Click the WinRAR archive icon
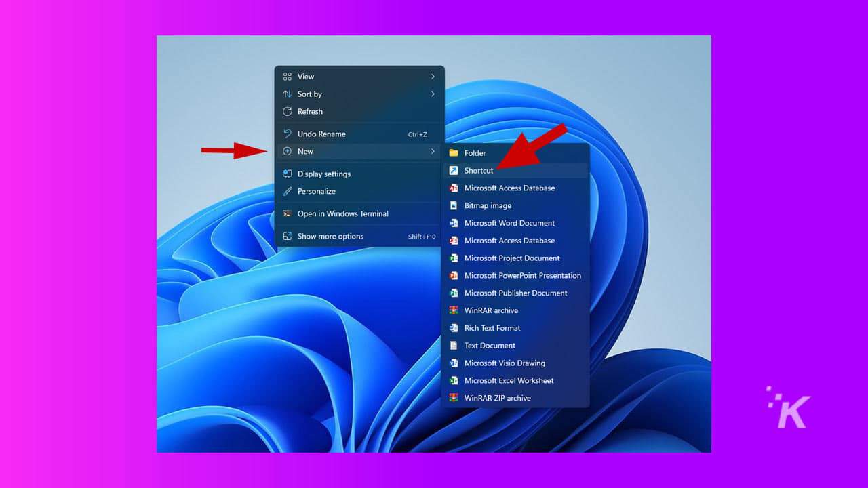This screenshot has width=868, height=488. (x=454, y=310)
